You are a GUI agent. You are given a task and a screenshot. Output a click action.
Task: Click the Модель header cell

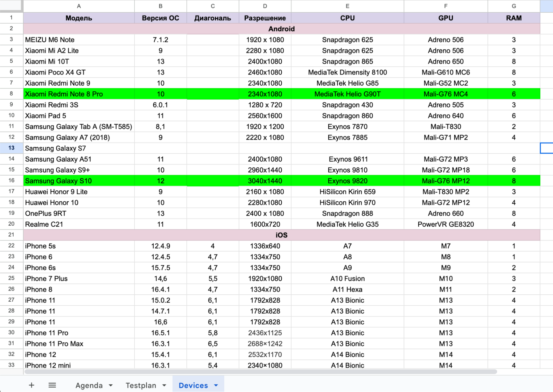pyautogui.click(x=79, y=18)
